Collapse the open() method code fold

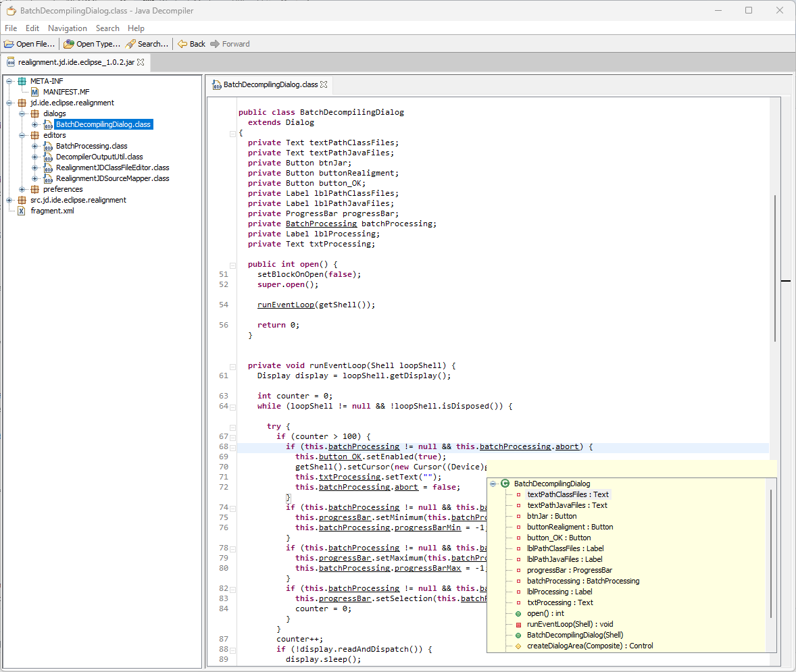point(232,265)
